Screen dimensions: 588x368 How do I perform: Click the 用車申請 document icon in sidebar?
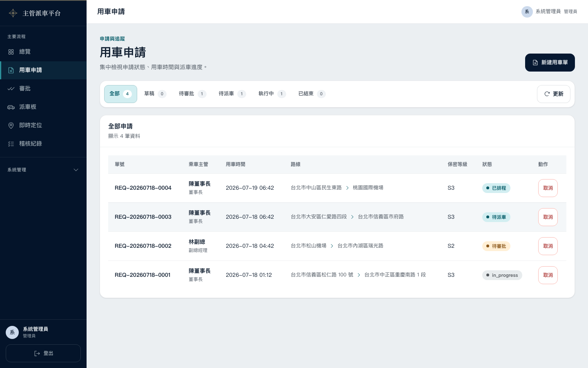coord(11,70)
